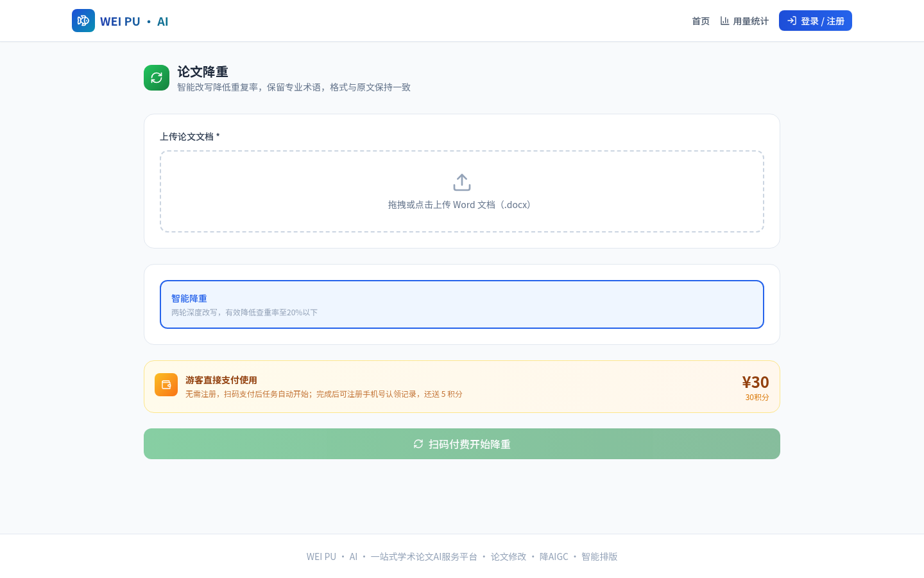Open the WEI PU • AI brand text
This screenshot has height=578, width=924.
tap(134, 21)
